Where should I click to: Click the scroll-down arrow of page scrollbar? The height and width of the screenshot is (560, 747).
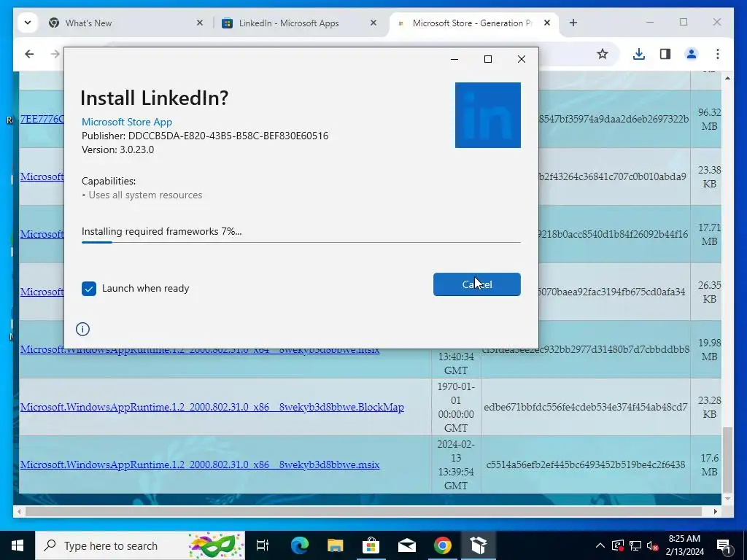pyautogui.click(x=727, y=499)
